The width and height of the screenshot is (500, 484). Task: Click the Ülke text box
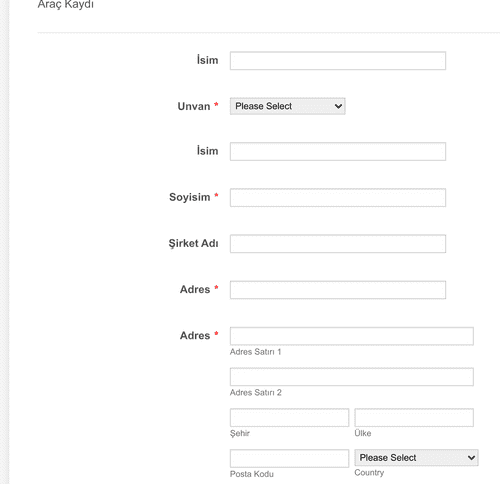[x=414, y=417]
